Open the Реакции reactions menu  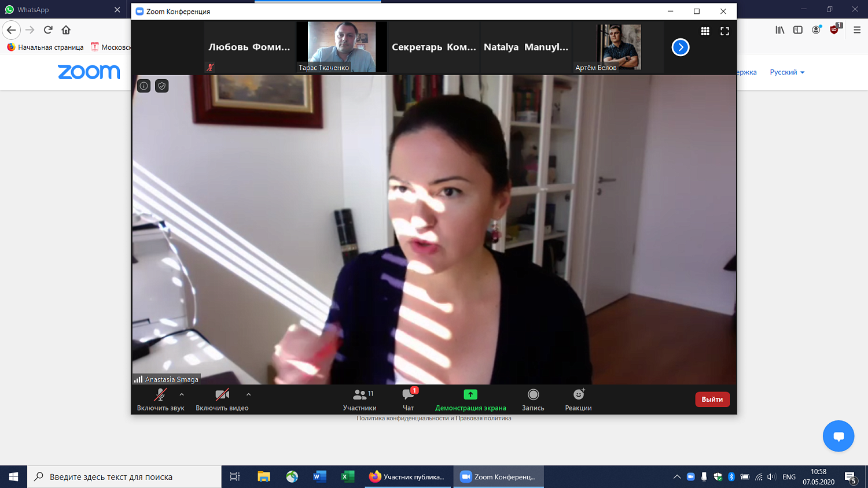pyautogui.click(x=578, y=400)
